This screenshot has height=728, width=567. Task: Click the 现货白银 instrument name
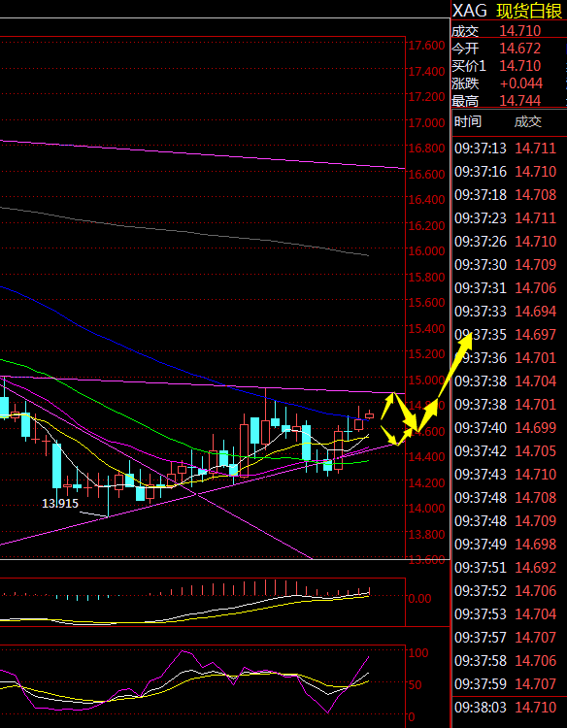pos(529,11)
